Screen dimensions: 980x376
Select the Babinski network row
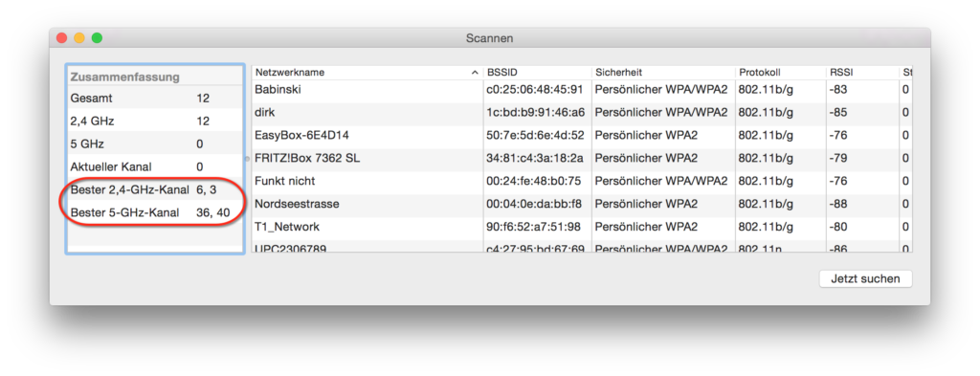click(581, 90)
